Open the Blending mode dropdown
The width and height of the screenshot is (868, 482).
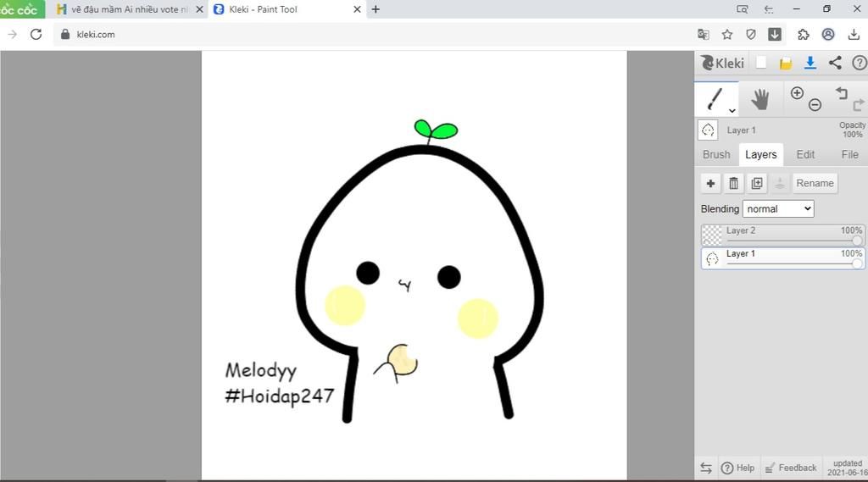[778, 208]
